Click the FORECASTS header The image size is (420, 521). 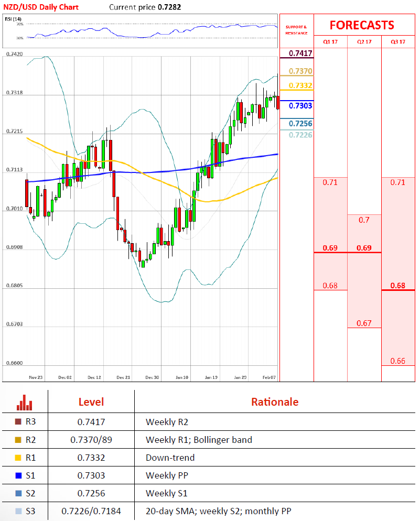[362, 25]
